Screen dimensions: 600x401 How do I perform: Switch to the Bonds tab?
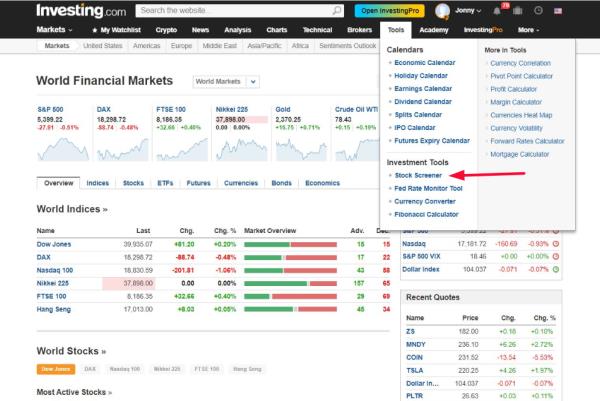282,183
